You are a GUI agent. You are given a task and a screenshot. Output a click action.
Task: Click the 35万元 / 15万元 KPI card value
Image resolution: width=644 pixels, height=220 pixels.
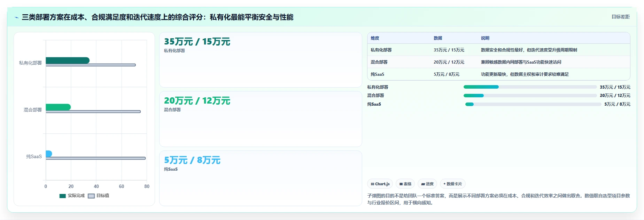coord(197,42)
